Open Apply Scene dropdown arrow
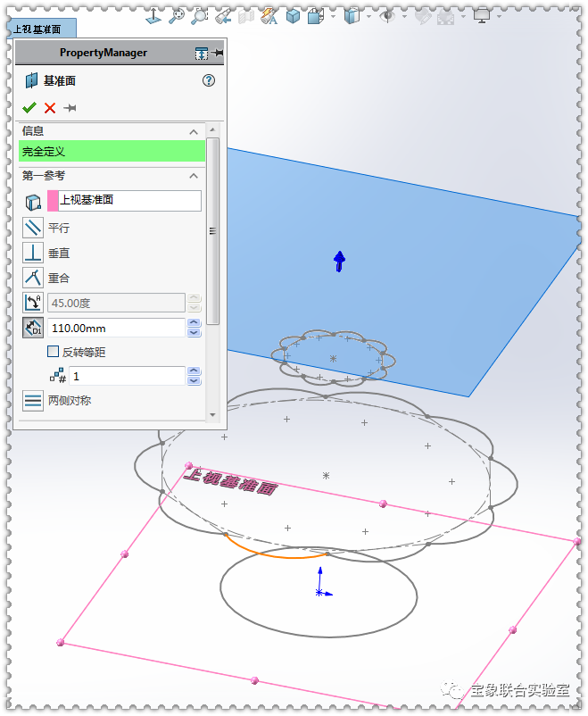Image resolution: width=588 pixels, height=716 pixels. [x=463, y=16]
